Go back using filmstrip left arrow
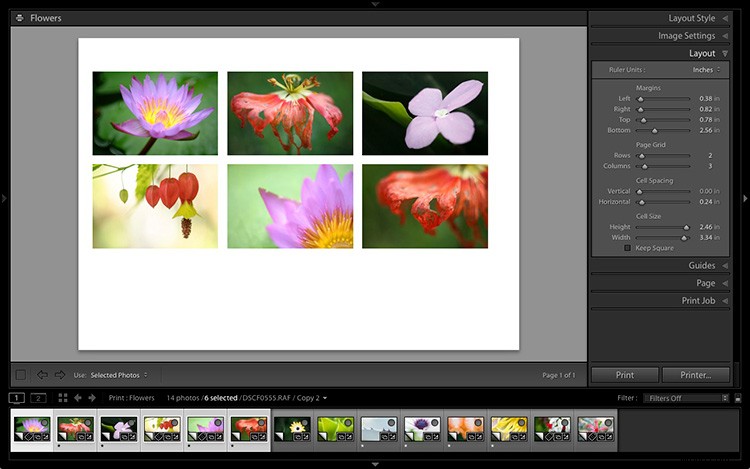 coord(77,398)
